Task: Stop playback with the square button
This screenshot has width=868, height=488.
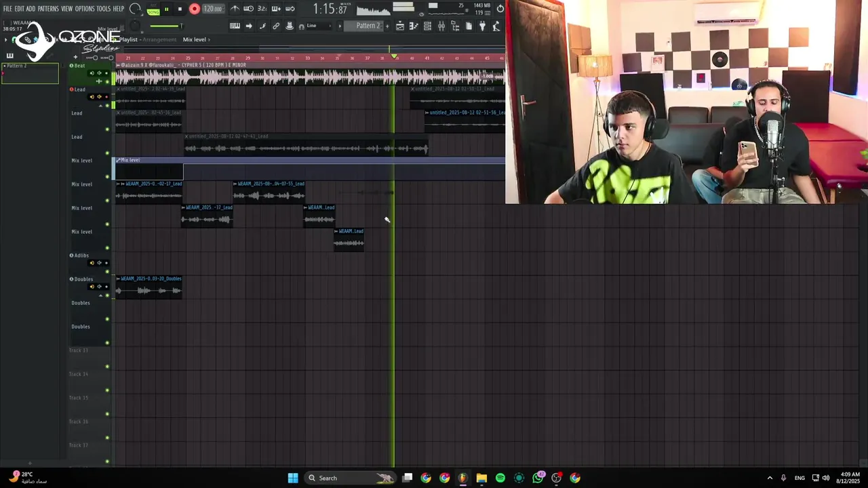Action: [x=180, y=9]
